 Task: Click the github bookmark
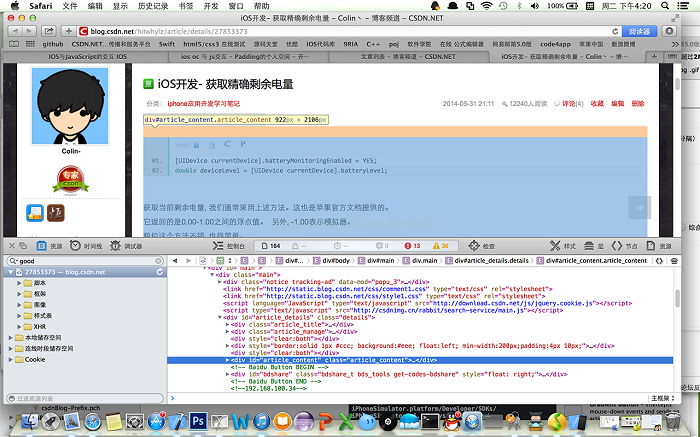53,44
